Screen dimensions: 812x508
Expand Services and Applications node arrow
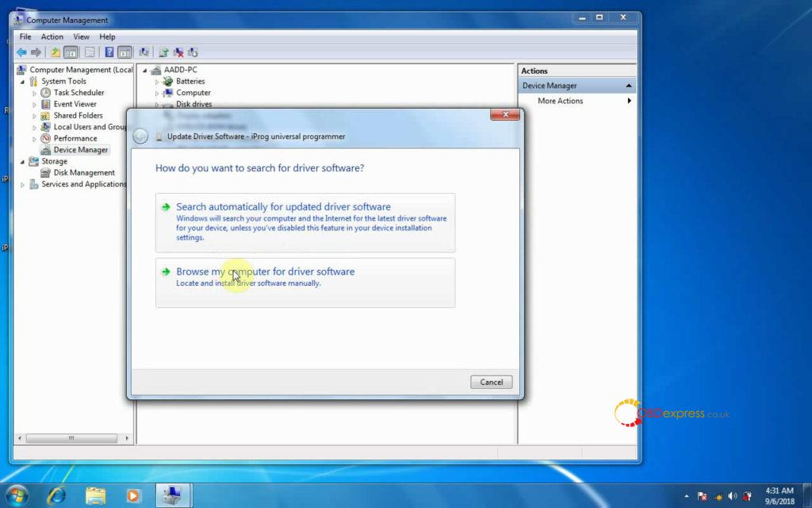(x=22, y=184)
